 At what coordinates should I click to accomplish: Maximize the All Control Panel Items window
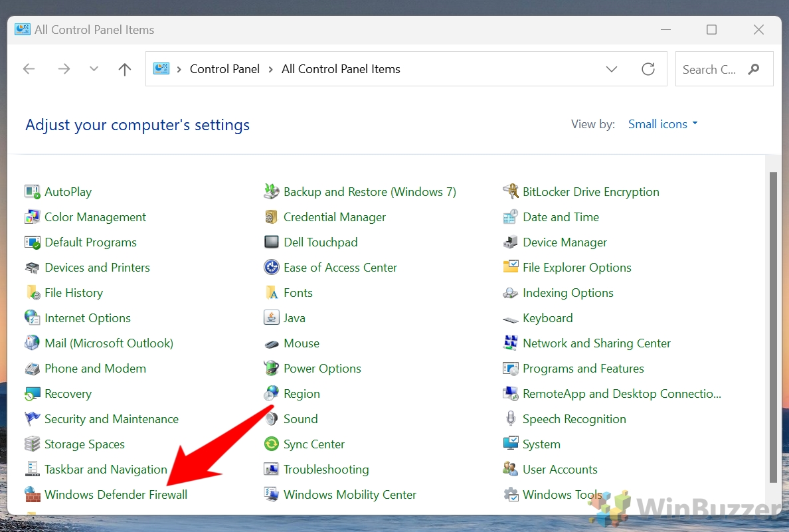pos(711,30)
